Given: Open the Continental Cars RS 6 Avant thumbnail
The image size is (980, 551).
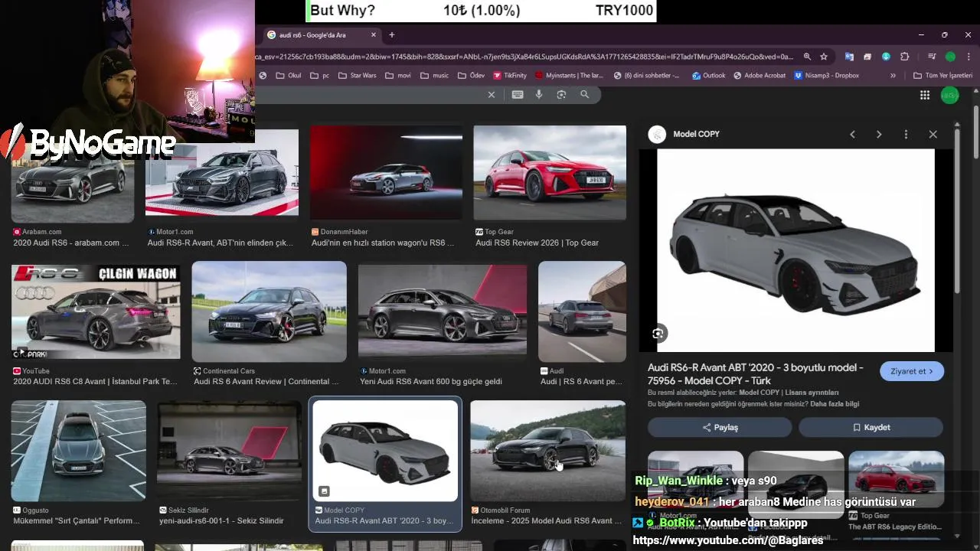Looking at the screenshot, I should click(x=269, y=311).
